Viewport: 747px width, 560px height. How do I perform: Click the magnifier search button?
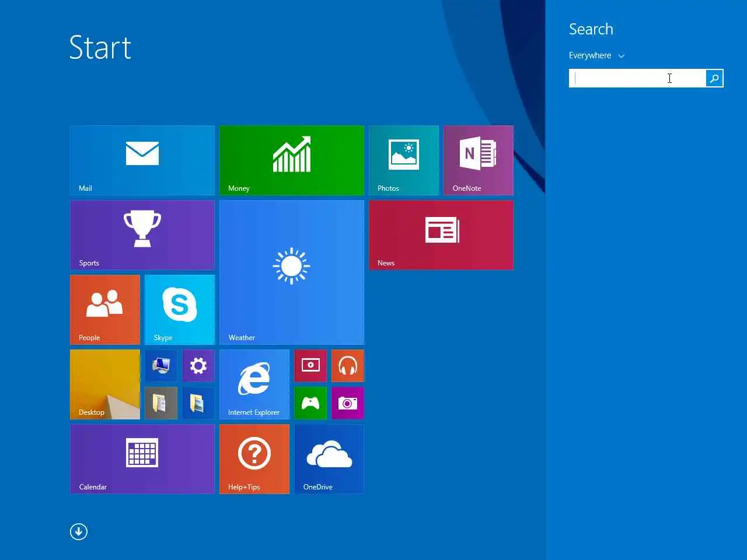tap(714, 78)
